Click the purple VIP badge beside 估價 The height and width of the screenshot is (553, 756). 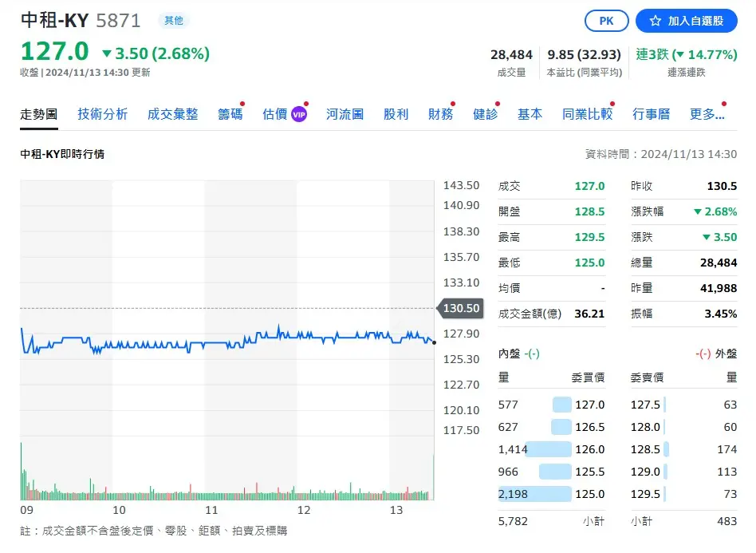tap(299, 114)
